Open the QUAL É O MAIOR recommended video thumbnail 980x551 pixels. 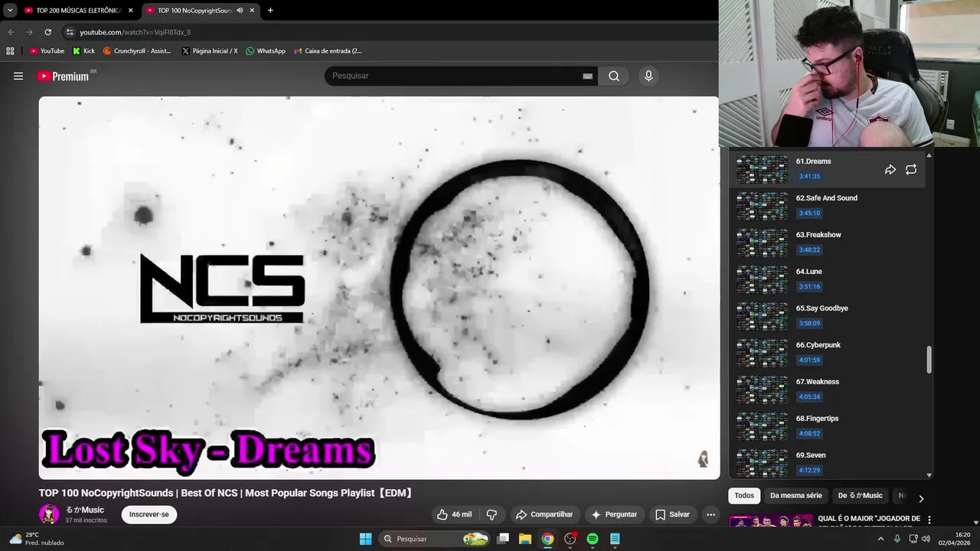click(x=771, y=520)
